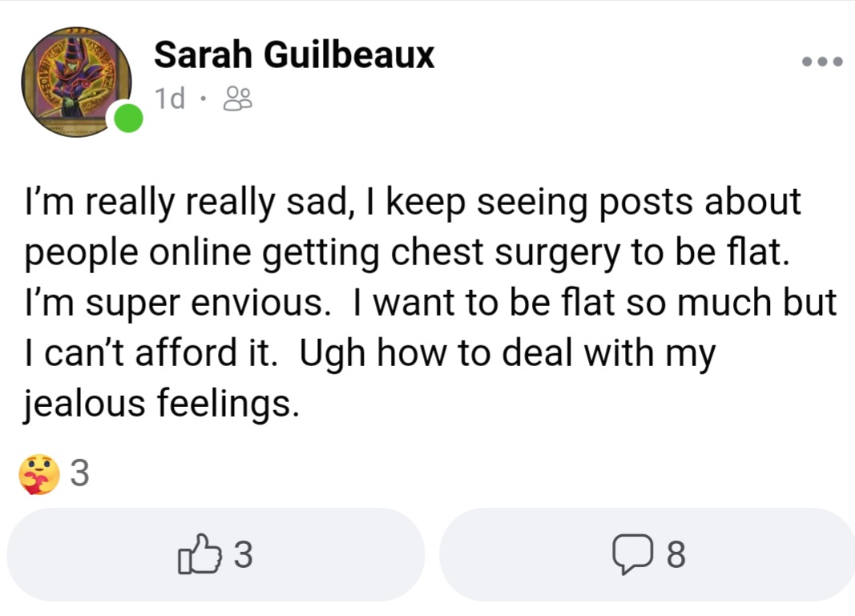Screen dimensions: 855x616
Task: Click the number 8 inside the comment button
Action: [x=676, y=555]
